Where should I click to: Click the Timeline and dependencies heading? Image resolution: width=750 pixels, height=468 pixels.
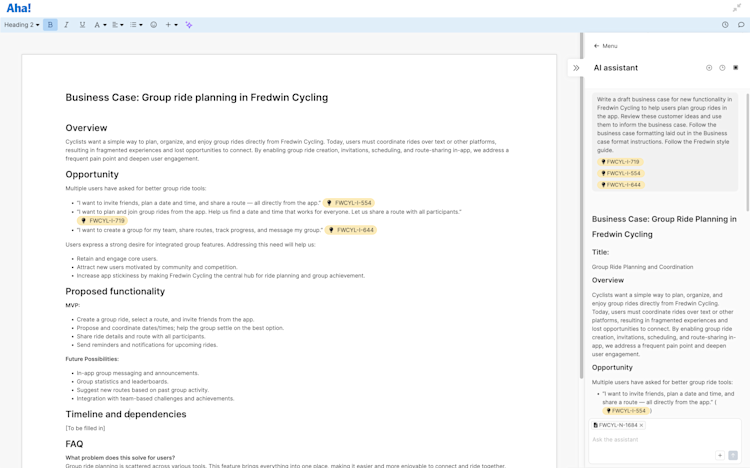(126, 414)
